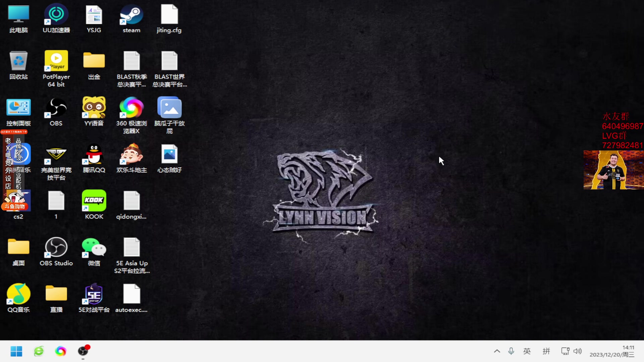
Task: Open the YY语音 raccoon icon
Action: (x=94, y=108)
